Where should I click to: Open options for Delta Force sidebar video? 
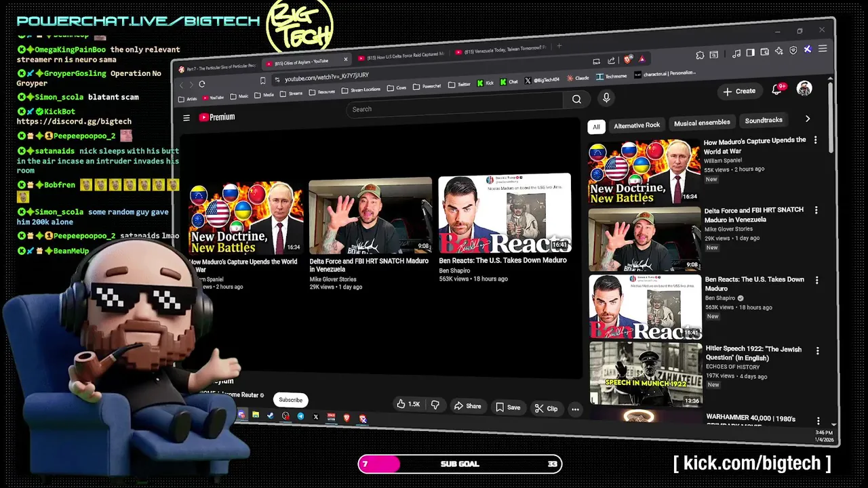point(816,211)
